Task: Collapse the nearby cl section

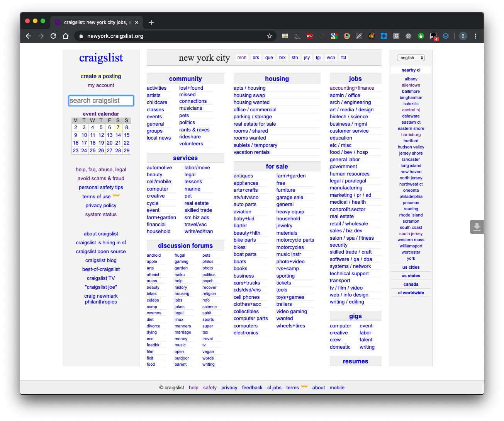Action: click(x=411, y=70)
